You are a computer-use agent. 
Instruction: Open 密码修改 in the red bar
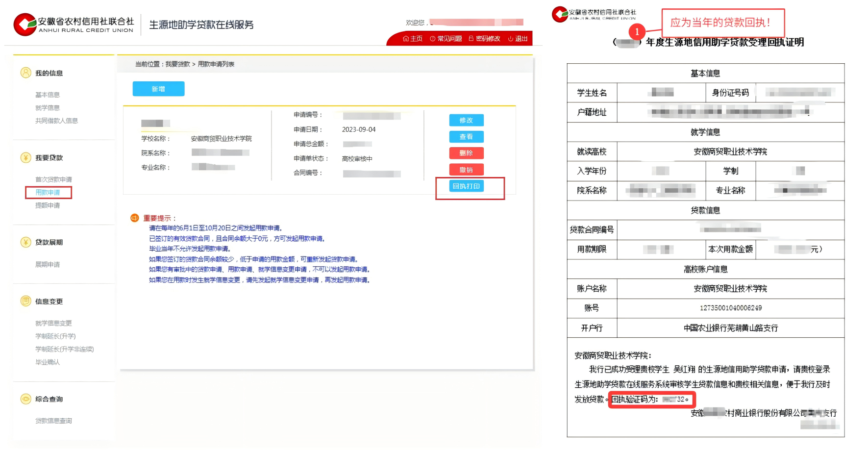coord(484,39)
